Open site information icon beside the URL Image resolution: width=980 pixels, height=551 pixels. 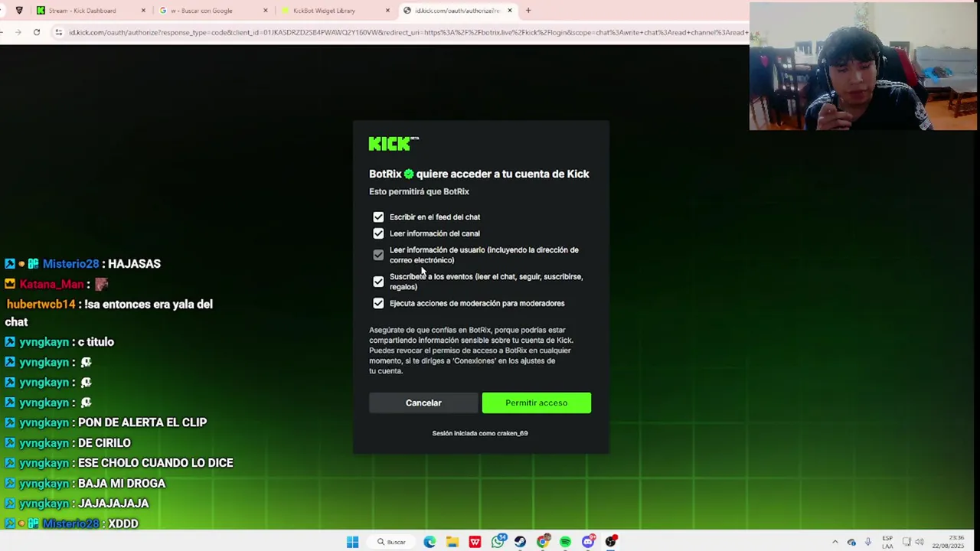(x=58, y=32)
